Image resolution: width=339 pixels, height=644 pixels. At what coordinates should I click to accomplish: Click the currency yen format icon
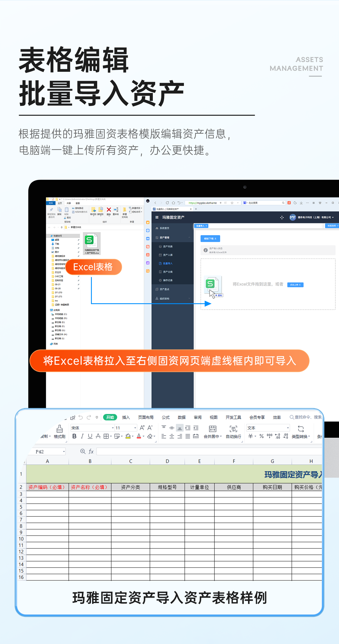point(251,436)
